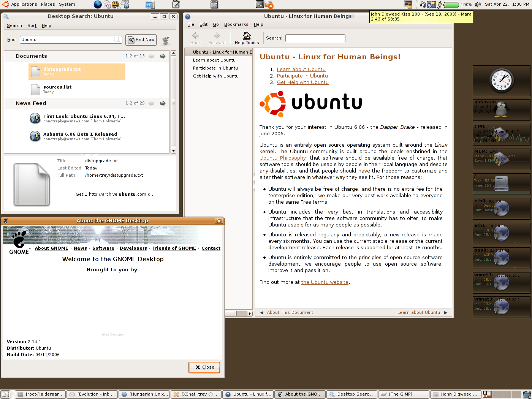Show previous Documents results arrow

pyautogui.click(x=151, y=56)
